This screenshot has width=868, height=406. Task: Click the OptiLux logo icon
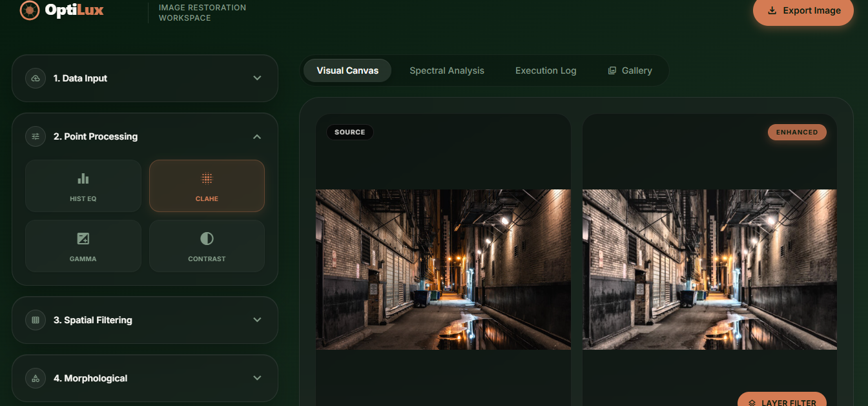tap(30, 10)
